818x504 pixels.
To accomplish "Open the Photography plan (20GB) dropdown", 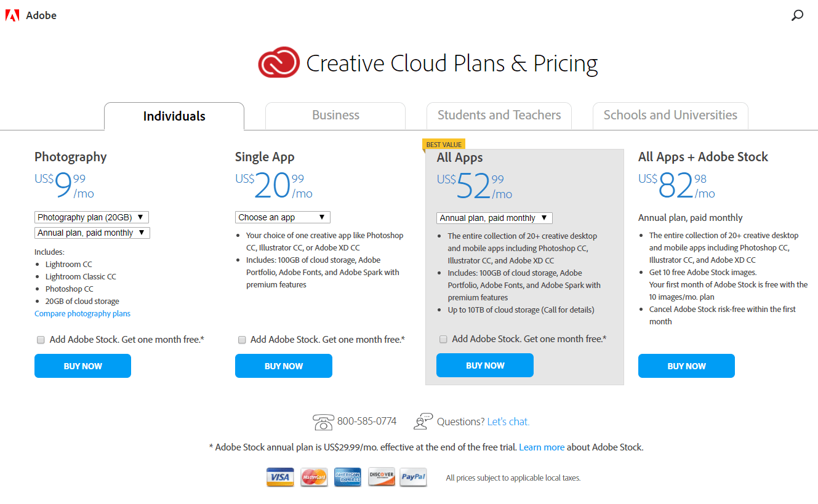I will tap(91, 217).
